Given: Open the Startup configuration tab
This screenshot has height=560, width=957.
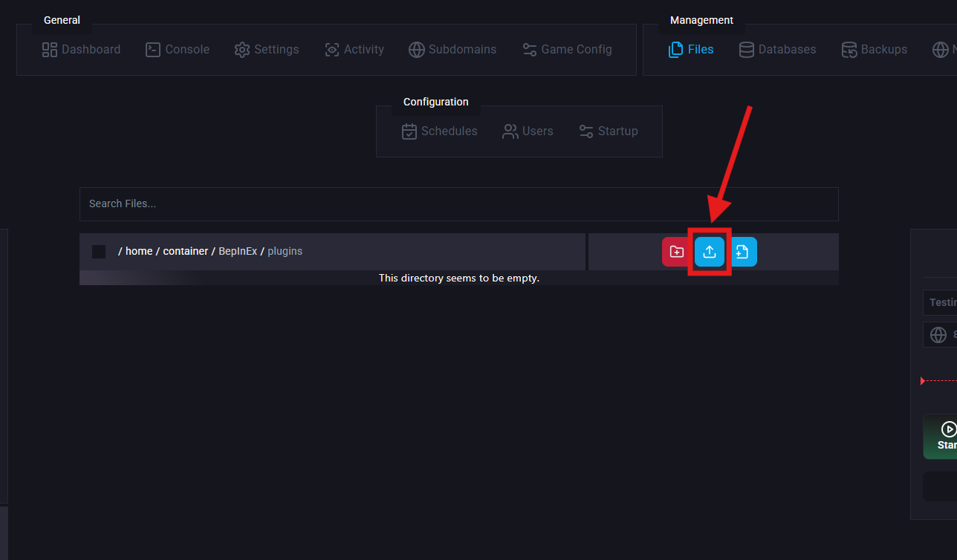Looking at the screenshot, I should point(609,131).
